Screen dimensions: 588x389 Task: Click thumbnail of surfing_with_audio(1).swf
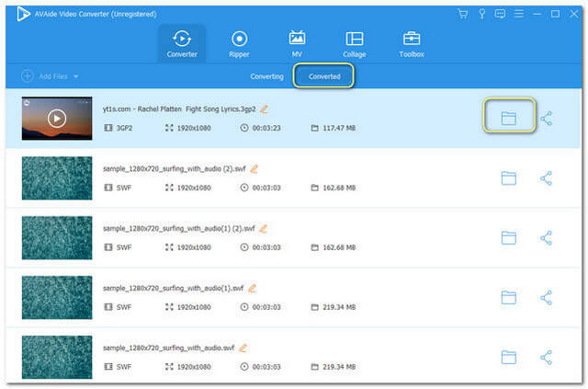pos(57,297)
